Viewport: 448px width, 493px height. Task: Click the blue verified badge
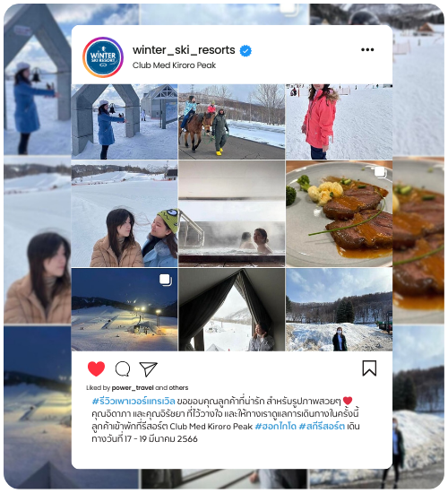pos(246,50)
